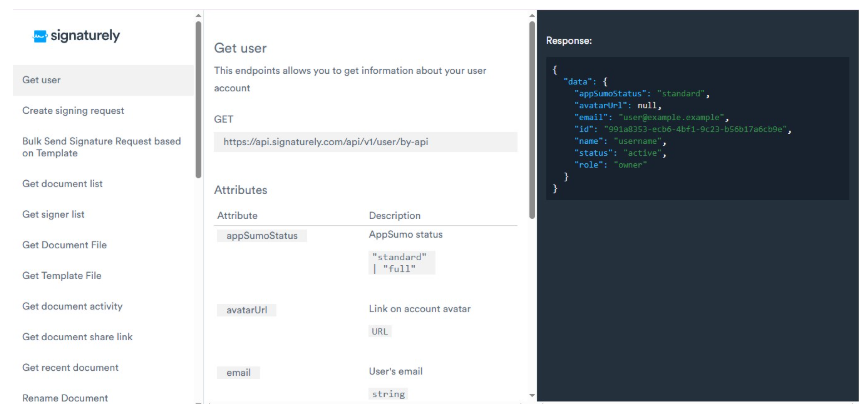Click the email attribute tag
866x407 pixels.
[238, 372]
